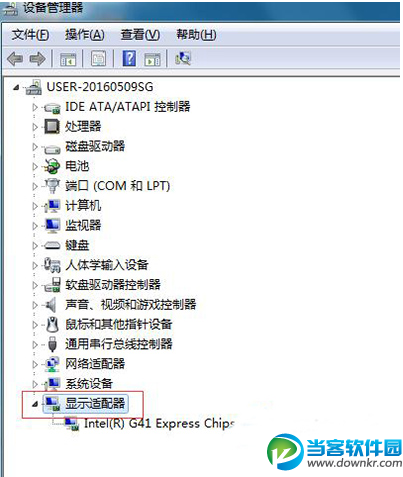The width and height of the screenshot is (403, 477).
Task: Click the Back arrow toolbar icon
Action: pyautogui.click(x=15, y=59)
